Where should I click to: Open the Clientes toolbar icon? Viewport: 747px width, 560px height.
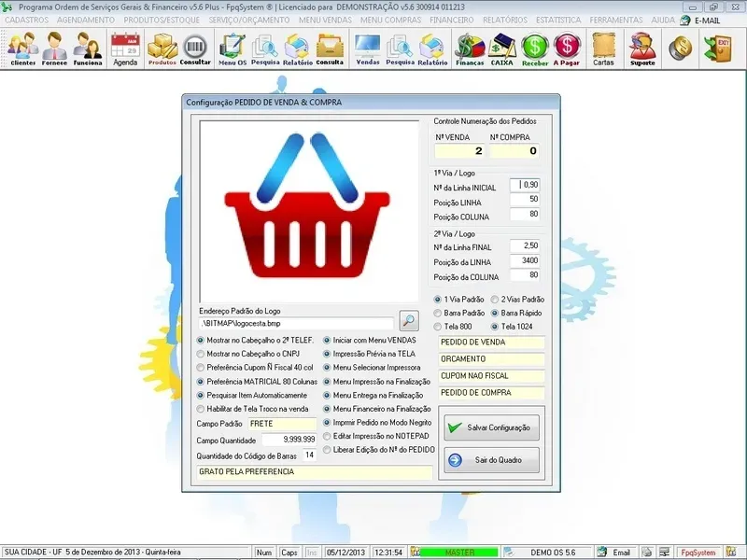point(23,49)
